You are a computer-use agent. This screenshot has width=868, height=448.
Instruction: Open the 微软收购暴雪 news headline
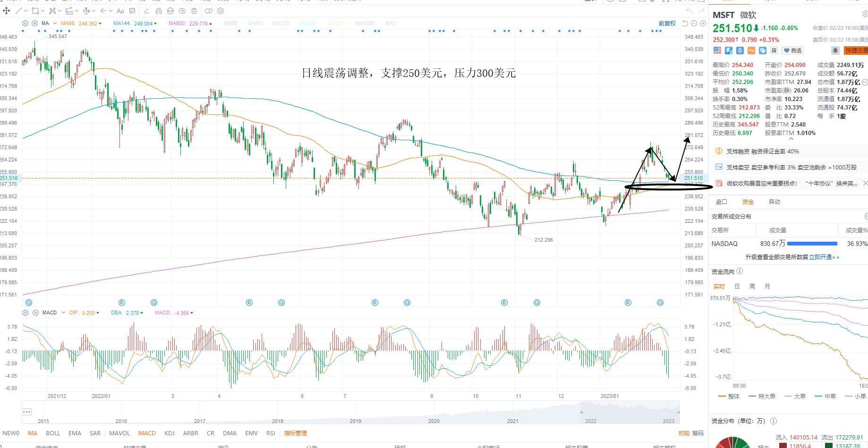point(792,183)
